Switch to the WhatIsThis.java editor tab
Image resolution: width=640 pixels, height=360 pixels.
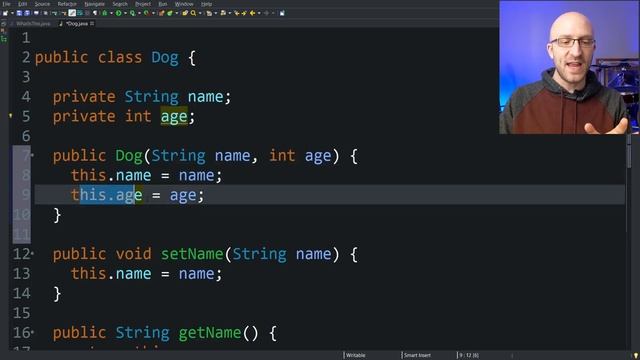pos(32,24)
